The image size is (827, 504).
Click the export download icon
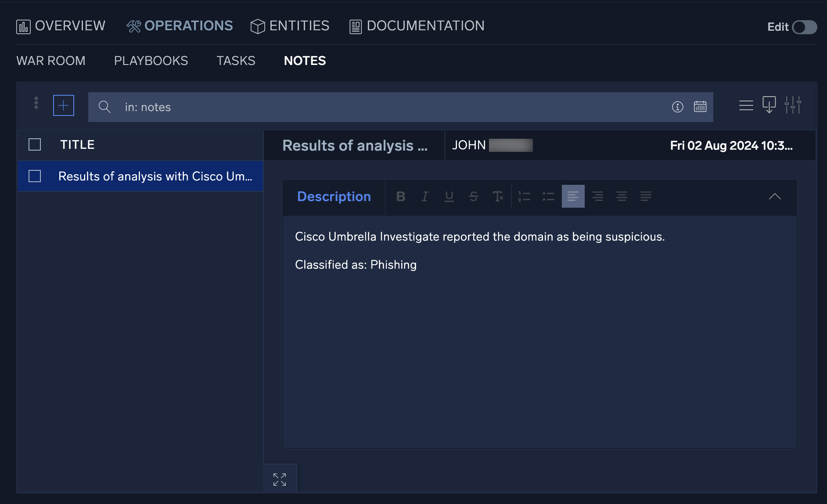(769, 105)
